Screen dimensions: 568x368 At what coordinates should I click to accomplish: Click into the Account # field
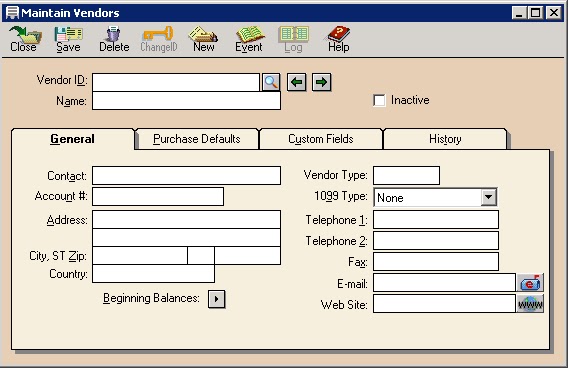pyautogui.click(x=158, y=196)
